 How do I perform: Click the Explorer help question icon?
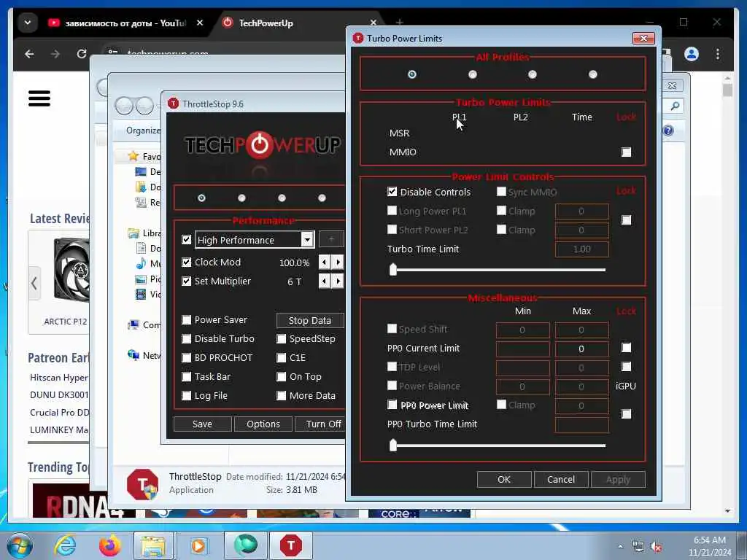[668, 131]
